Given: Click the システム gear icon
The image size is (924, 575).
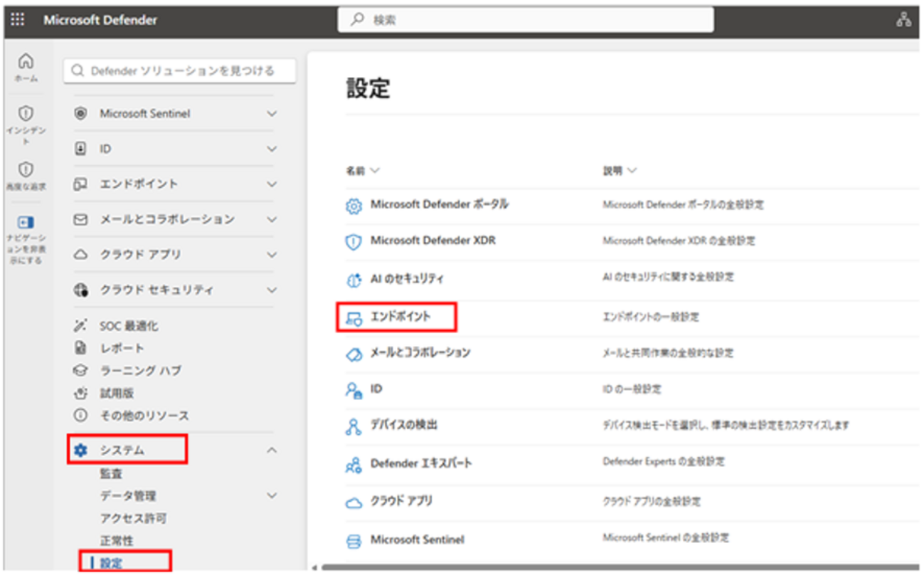Looking at the screenshot, I should click(80, 450).
